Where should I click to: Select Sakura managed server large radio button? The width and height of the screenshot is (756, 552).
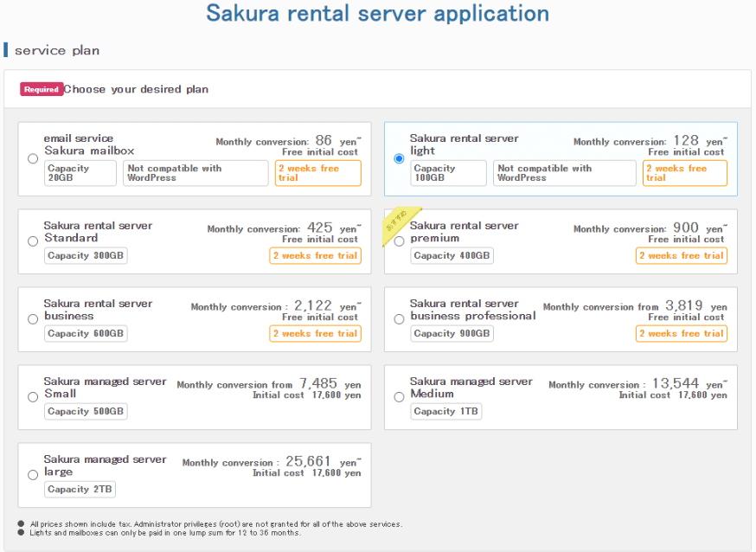pos(33,475)
